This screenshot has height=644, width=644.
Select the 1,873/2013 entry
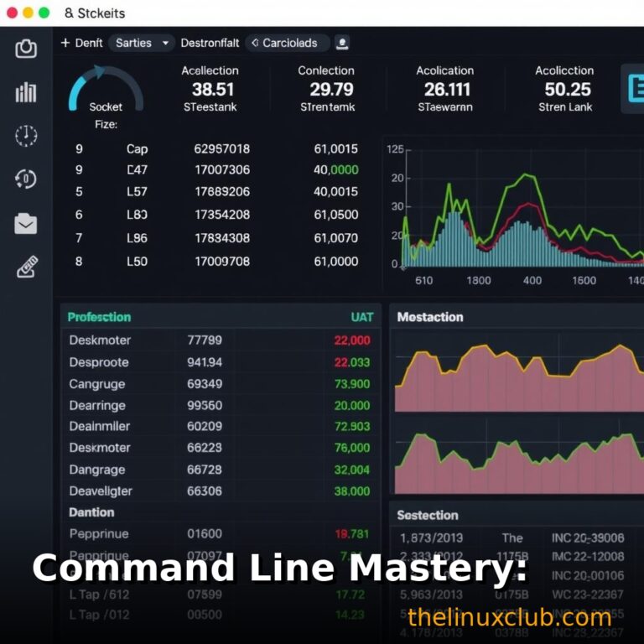[x=431, y=538]
